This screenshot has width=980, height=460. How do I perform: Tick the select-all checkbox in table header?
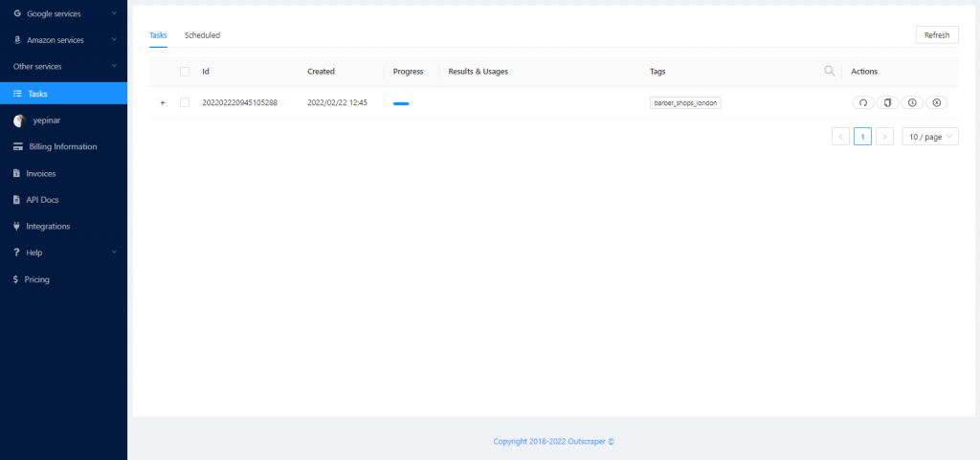(x=185, y=72)
